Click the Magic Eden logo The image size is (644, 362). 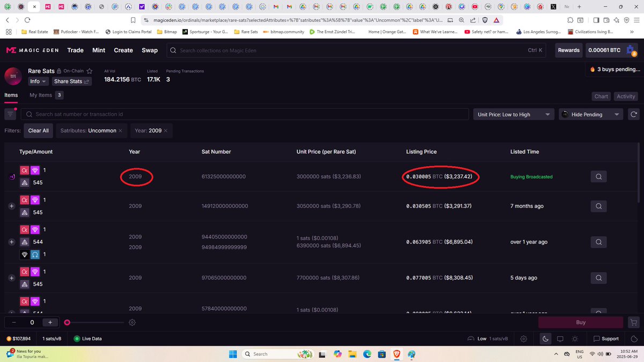tap(33, 50)
